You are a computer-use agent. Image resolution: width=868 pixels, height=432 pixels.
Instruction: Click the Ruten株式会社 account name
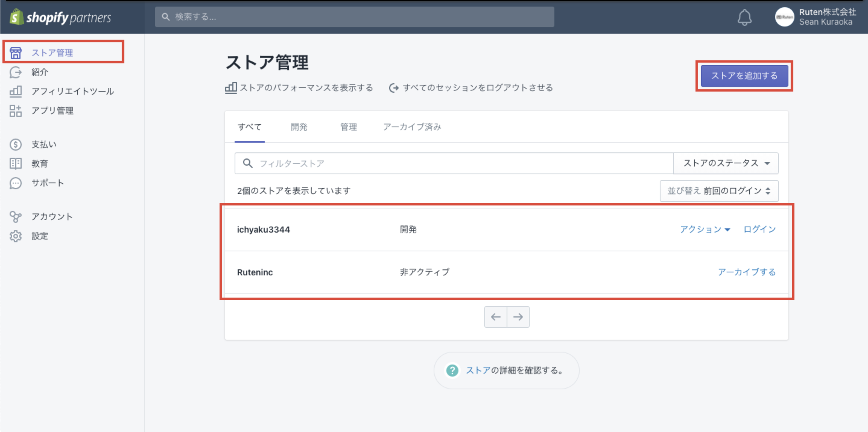(x=828, y=12)
